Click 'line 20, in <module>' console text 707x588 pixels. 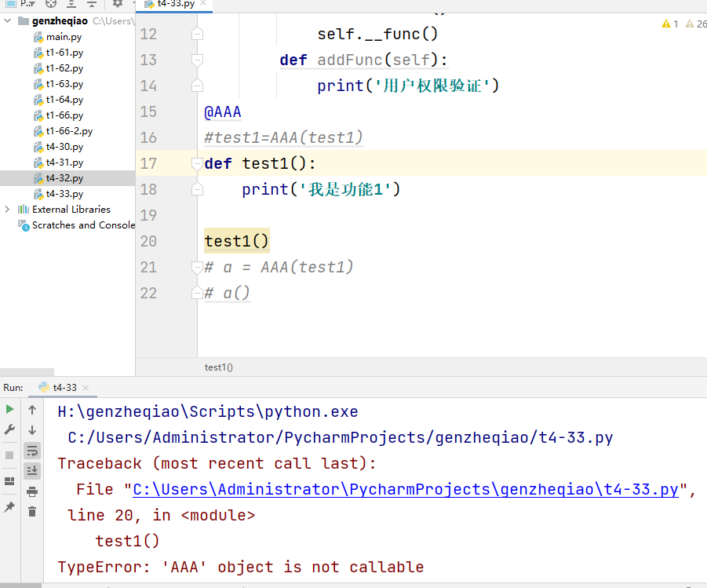point(161,515)
